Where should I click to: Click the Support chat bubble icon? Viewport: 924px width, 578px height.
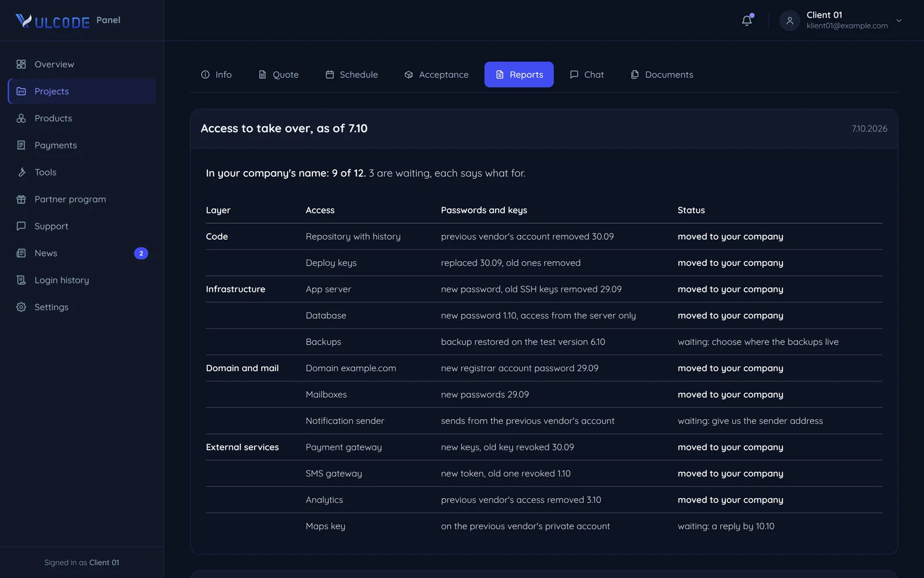tap(21, 226)
